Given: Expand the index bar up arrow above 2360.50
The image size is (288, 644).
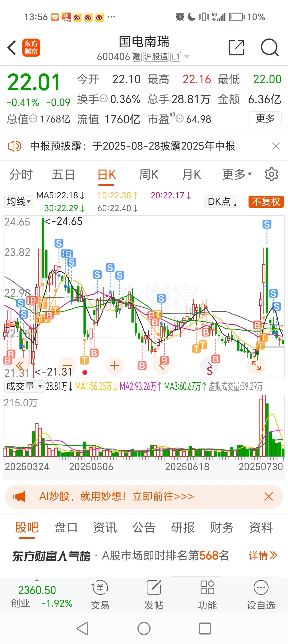Looking at the screenshot, I should (x=37, y=581).
